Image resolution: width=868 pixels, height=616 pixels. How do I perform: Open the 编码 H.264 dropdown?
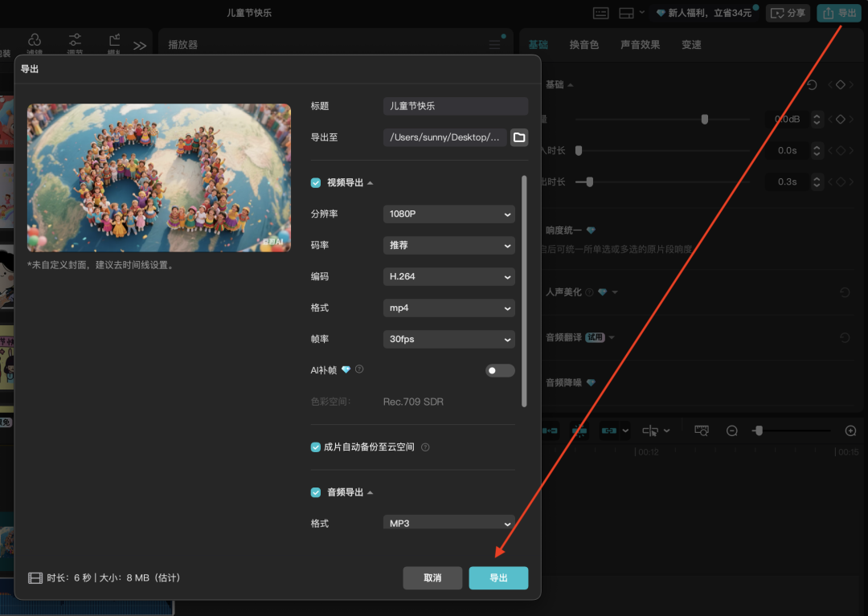point(448,276)
